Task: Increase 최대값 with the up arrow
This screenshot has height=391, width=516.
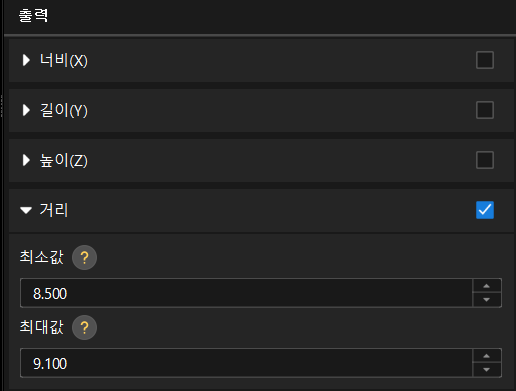Action: 487,356
